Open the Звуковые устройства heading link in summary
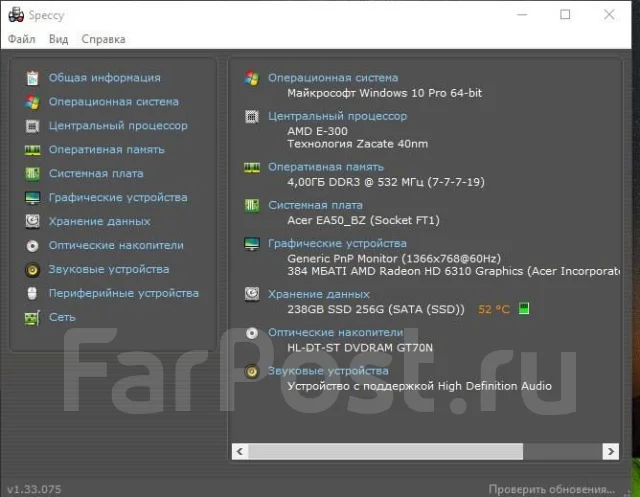This screenshot has height=497, width=640. [x=328, y=371]
